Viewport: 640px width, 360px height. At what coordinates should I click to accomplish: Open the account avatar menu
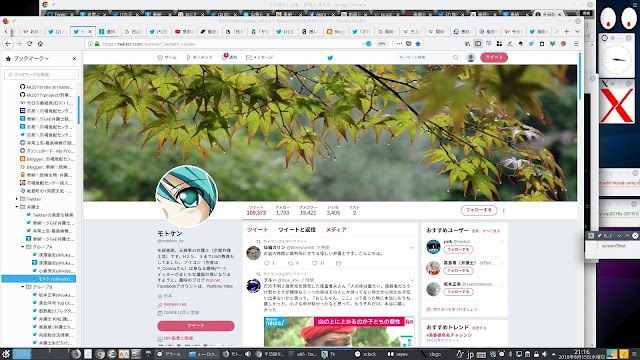pyautogui.click(x=471, y=58)
